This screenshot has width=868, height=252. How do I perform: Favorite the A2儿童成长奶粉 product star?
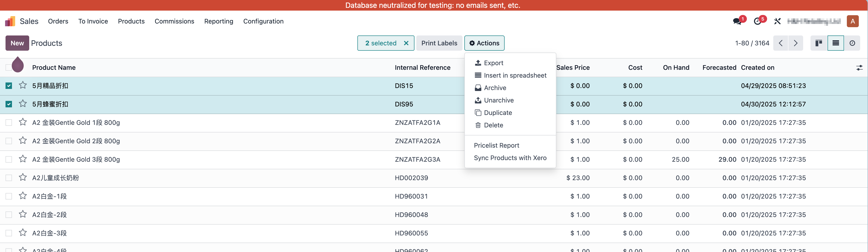23,177
